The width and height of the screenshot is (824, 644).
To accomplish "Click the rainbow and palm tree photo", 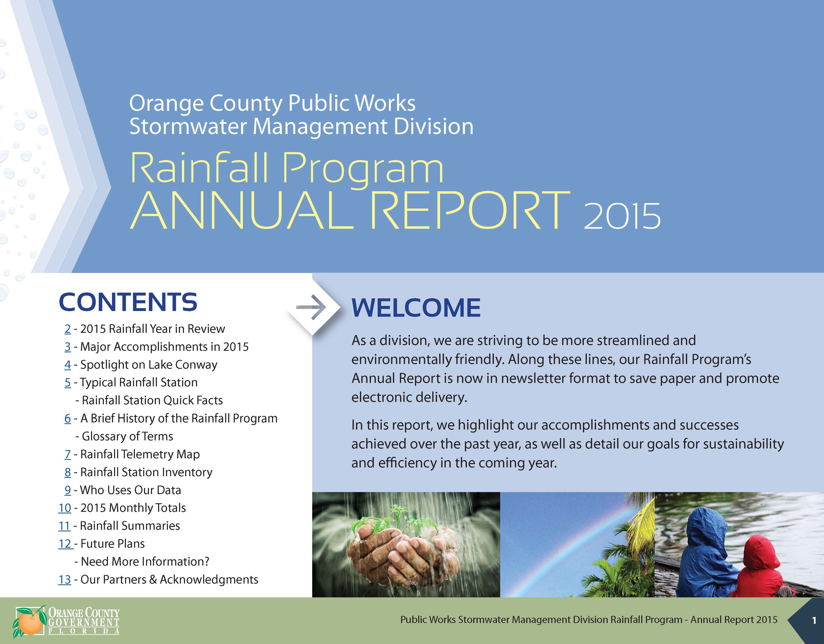I will (577, 544).
